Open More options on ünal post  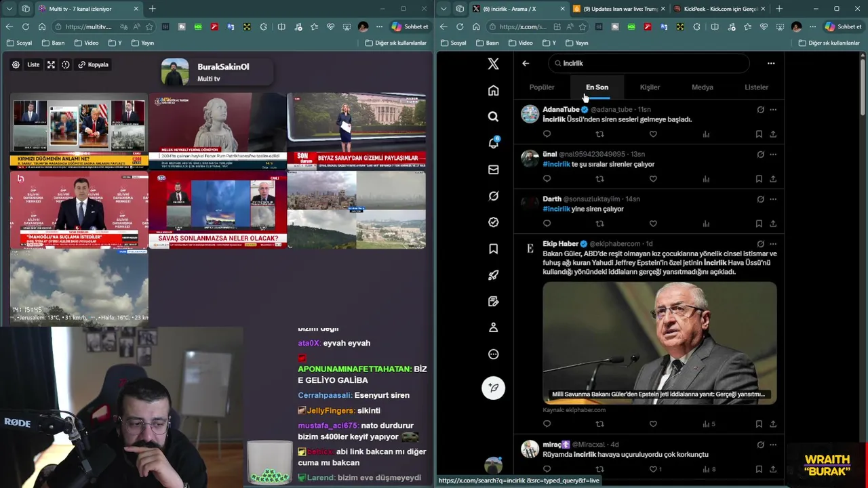(773, 155)
